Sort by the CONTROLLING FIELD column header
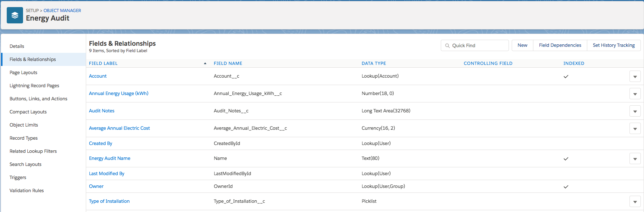This screenshot has height=212, width=644. 488,63
